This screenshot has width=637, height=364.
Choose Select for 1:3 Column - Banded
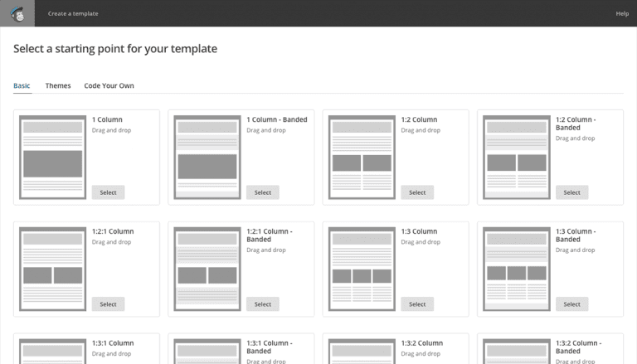click(571, 303)
